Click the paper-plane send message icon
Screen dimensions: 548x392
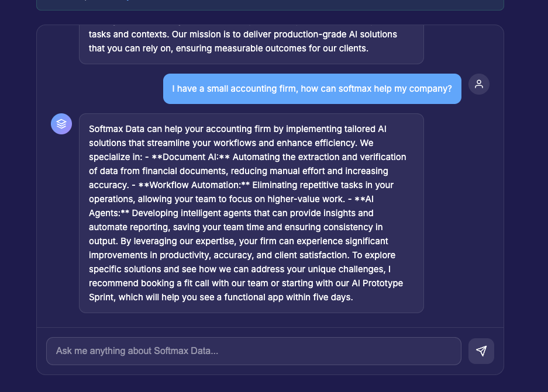click(481, 351)
